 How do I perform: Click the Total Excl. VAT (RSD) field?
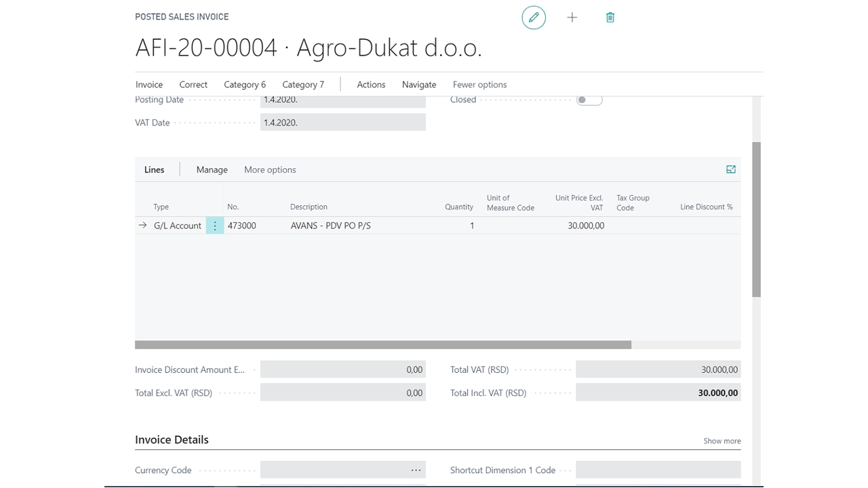(x=343, y=393)
